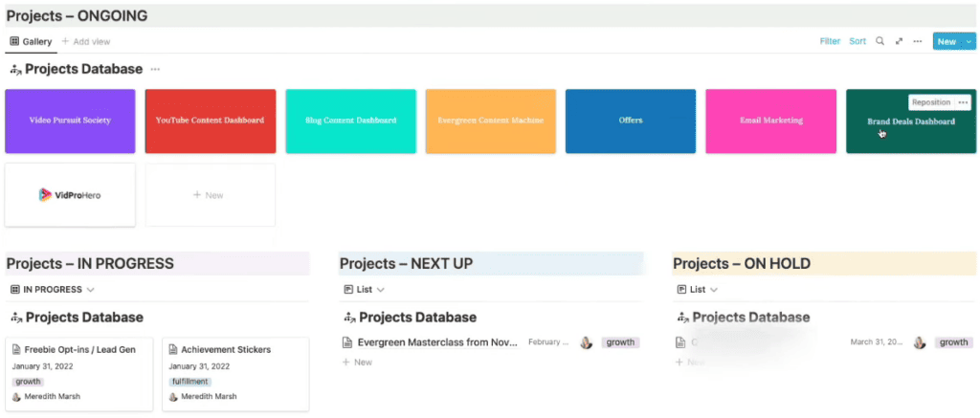980x418 pixels.
Task: Open the Filter option
Action: pyautogui.click(x=830, y=41)
